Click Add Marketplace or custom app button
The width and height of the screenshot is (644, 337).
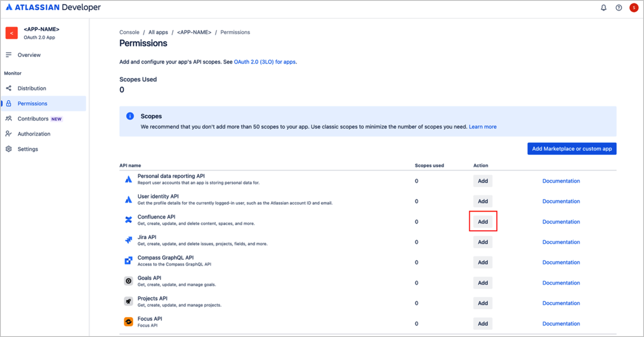click(572, 149)
